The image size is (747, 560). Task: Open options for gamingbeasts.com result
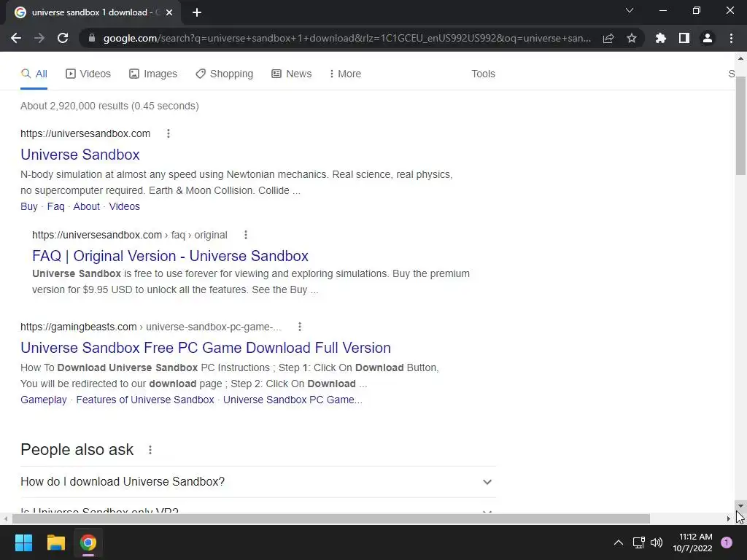pyautogui.click(x=300, y=327)
